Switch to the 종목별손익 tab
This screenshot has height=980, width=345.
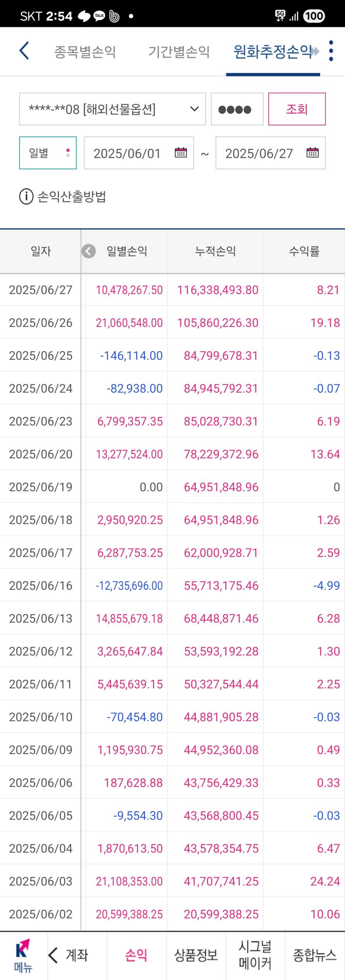(85, 52)
